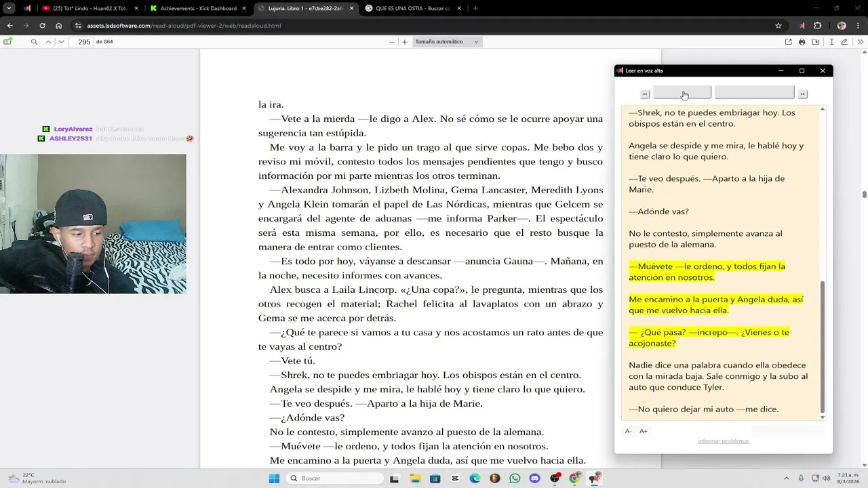The width and height of the screenshot is (868, 488).
Task: Skip forward in the read-aloud panel
Action: [x=803, y=94]
